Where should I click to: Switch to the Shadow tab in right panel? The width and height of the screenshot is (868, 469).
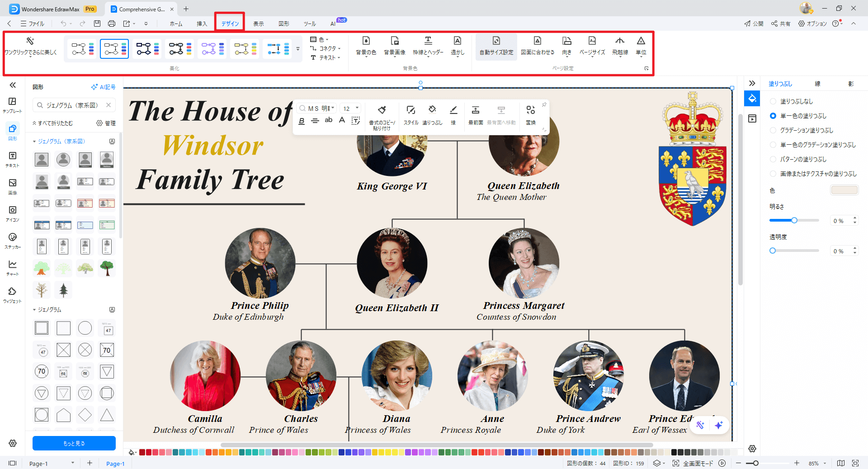(851, 84)
